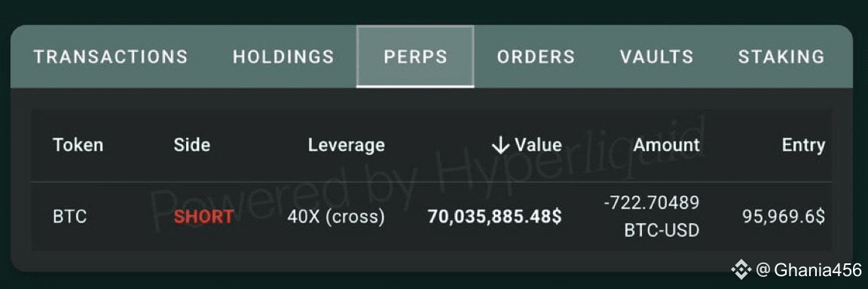868x289 pixels.
Task: Open the @Ghania456 profile handle
Action: [808, 270]
